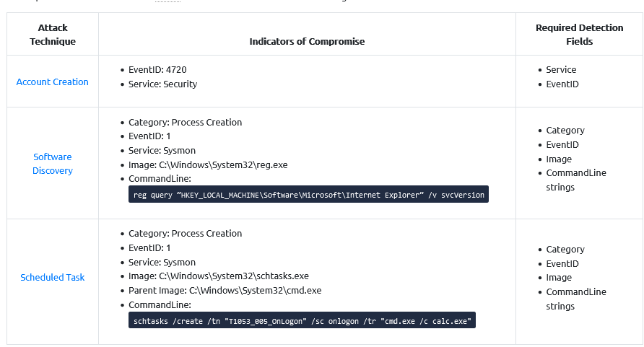Image resolution: width=644 pixels, height=347 pixels.
Task: Click the Service: Security bullet text
Action: [162, 84]
